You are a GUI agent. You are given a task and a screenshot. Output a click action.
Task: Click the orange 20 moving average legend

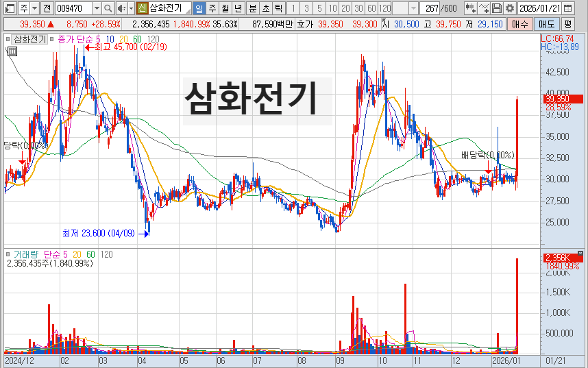(x=123, y=39)
